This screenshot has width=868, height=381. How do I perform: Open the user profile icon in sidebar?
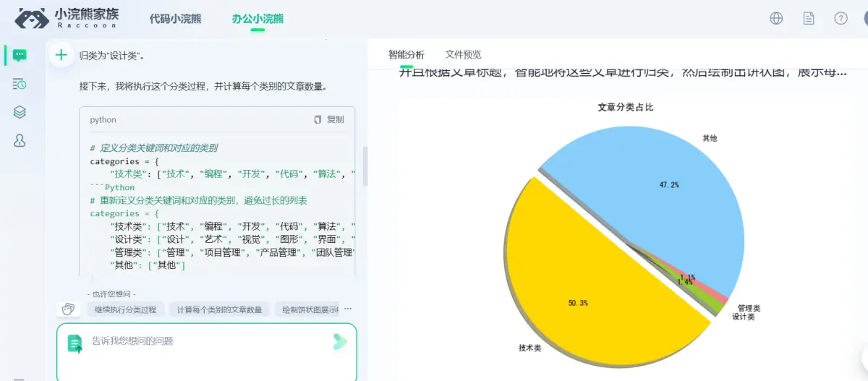click(x=20, y=141)
